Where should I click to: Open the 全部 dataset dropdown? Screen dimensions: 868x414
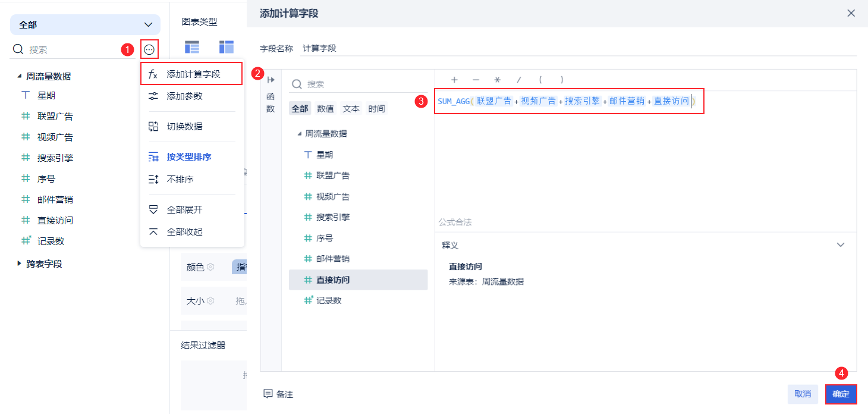click(x=85, y=25)
